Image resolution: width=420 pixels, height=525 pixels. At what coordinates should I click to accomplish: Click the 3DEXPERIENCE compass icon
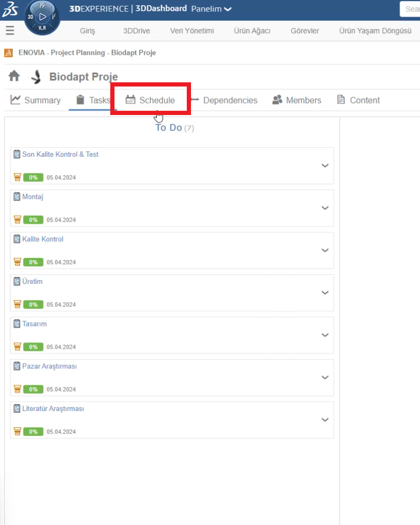[42, 17]
